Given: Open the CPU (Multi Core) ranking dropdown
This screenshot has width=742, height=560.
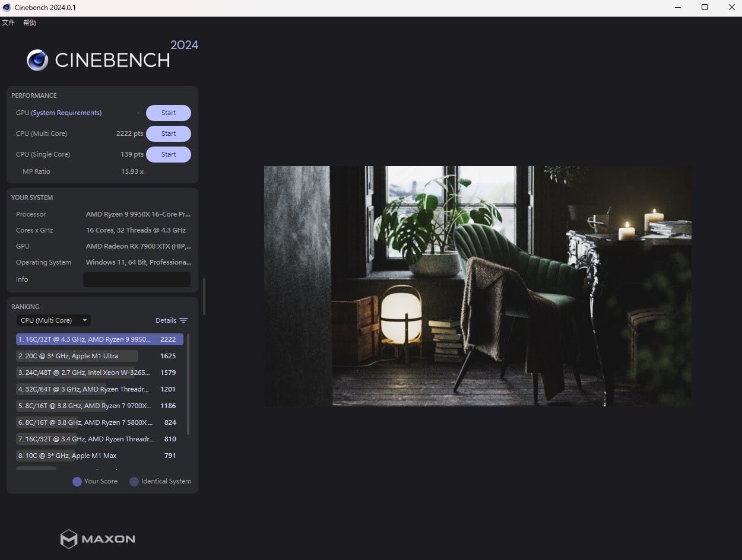Looking at the screenshot, I should click(x=53, y=320).
